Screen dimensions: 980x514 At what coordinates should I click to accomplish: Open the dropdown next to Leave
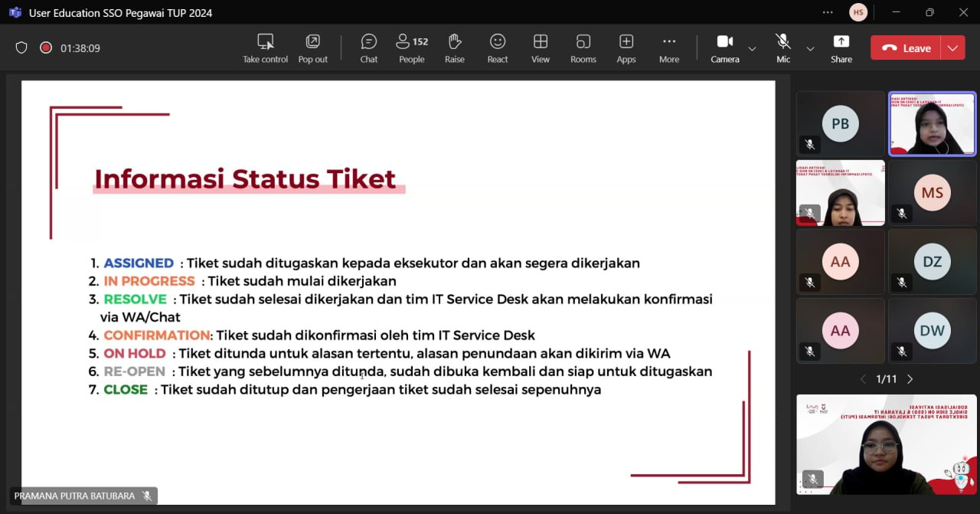[x=952, y=47]
